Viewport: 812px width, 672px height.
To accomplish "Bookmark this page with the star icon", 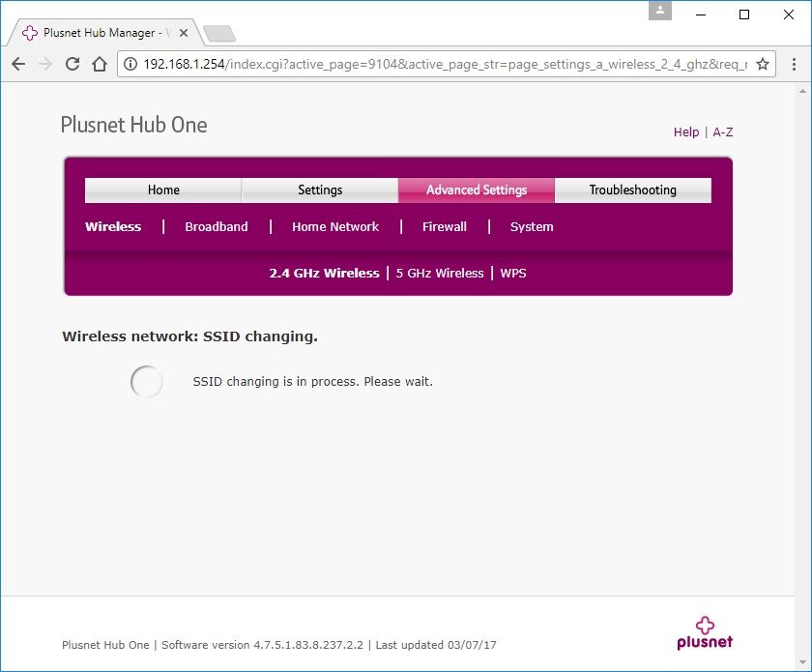I will click(x=763, y=64).
